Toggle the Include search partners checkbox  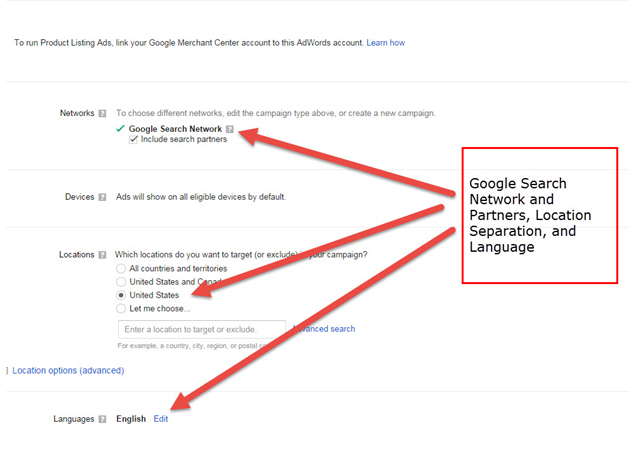pyautogui.click(x=133, y=140)
